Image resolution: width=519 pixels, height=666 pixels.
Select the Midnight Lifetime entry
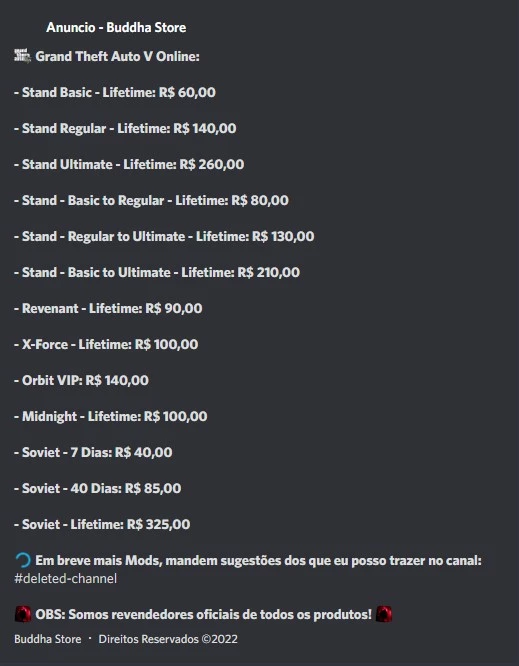(111, 416)
